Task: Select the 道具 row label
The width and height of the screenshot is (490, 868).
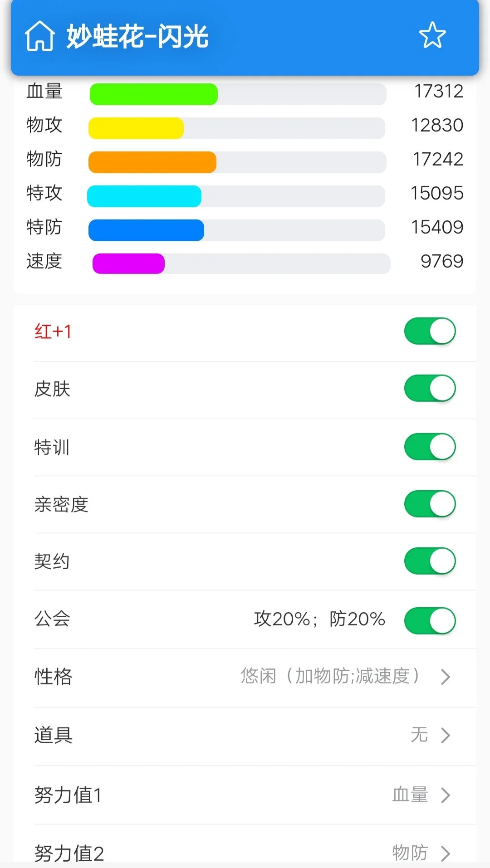Action: click(x=54, y=735)
